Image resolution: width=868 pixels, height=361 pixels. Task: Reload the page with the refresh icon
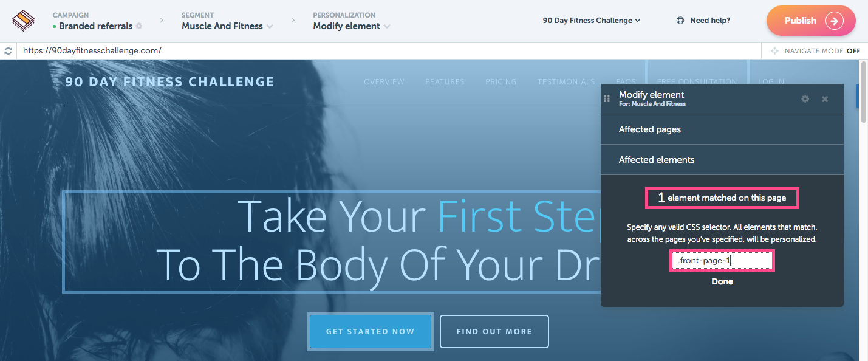point(8,51)
